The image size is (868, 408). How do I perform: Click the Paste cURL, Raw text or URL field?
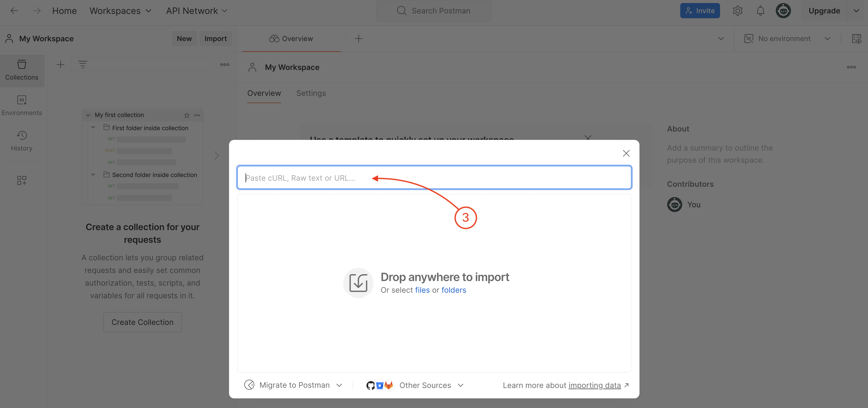pyautogui.click(x=434, y=178)
